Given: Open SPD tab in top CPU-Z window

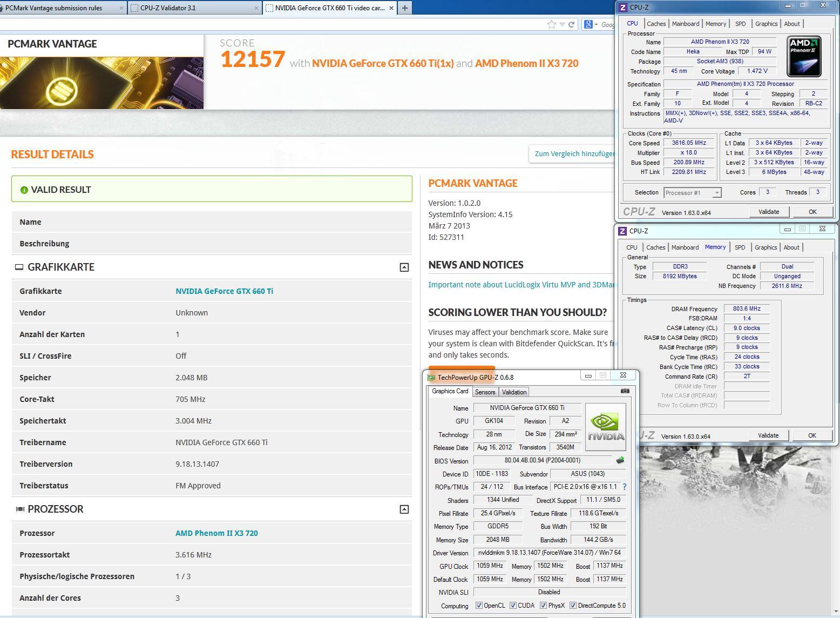Looking at the screenshot, I should tap(741, 24).
